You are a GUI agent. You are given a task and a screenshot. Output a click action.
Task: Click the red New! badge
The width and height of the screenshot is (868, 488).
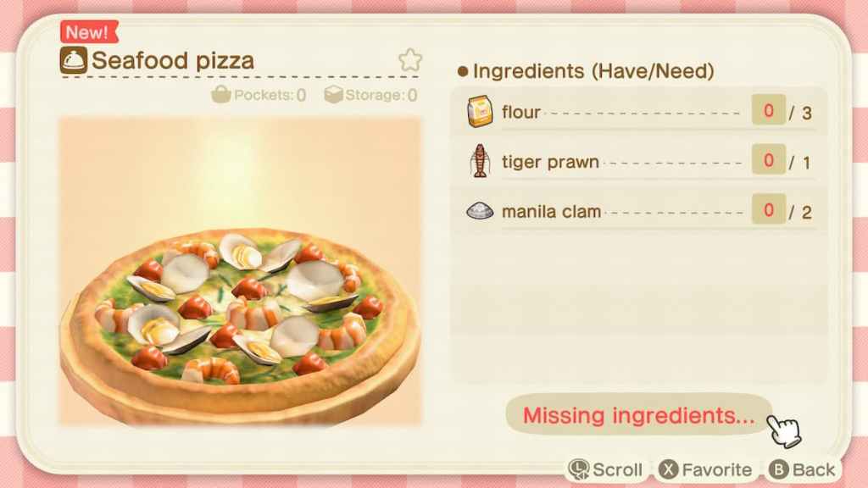click(88, 32)
